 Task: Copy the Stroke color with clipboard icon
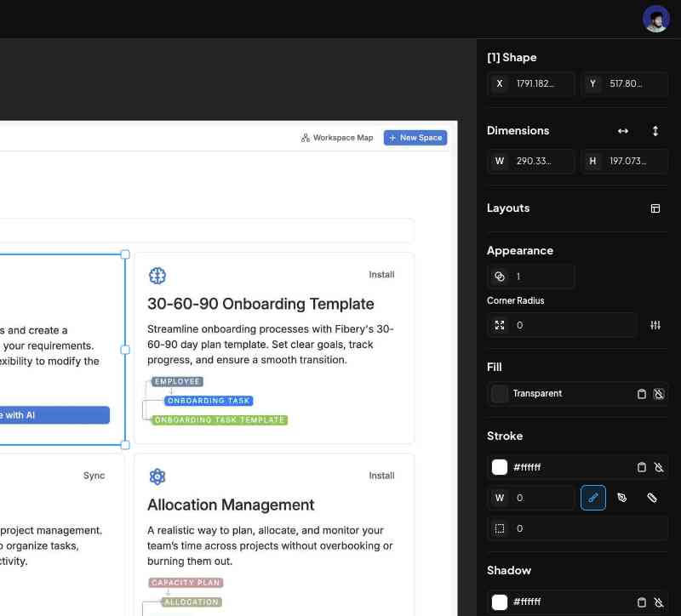(642, 467)
